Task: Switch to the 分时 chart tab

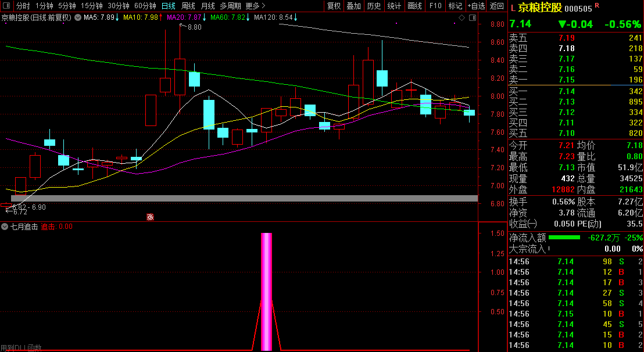Action: 23,6
